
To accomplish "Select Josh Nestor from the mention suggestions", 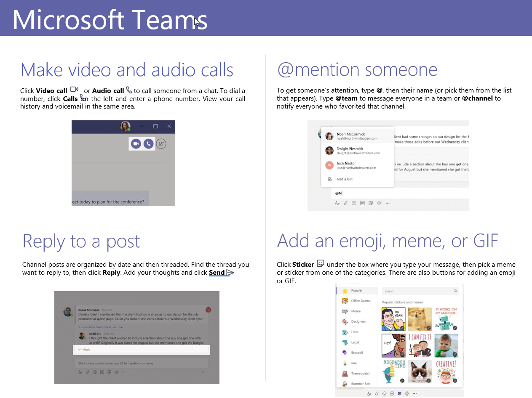I will 357,165.
